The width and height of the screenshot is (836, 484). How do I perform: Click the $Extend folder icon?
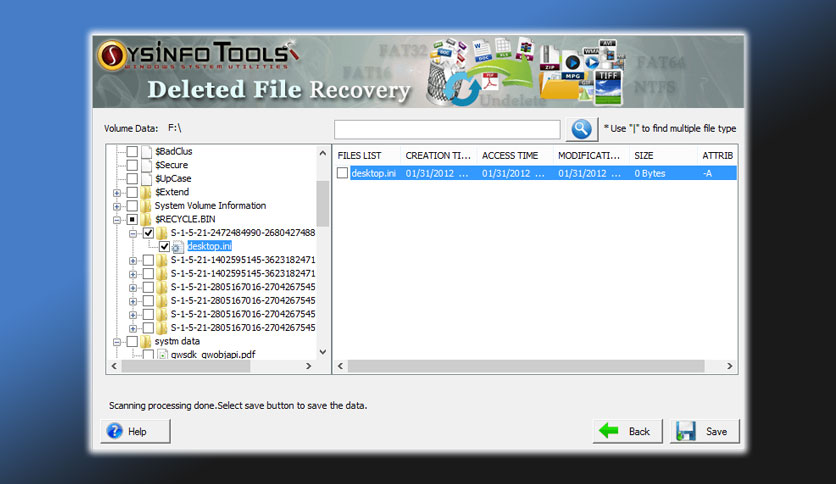point(146,192)
